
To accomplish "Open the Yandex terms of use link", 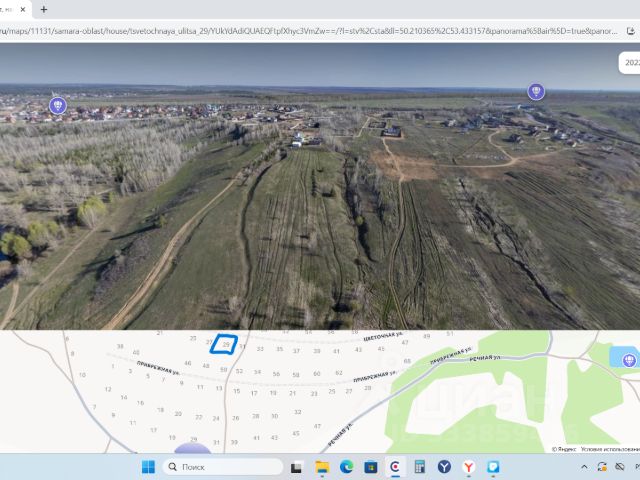I will pos(610,449).
